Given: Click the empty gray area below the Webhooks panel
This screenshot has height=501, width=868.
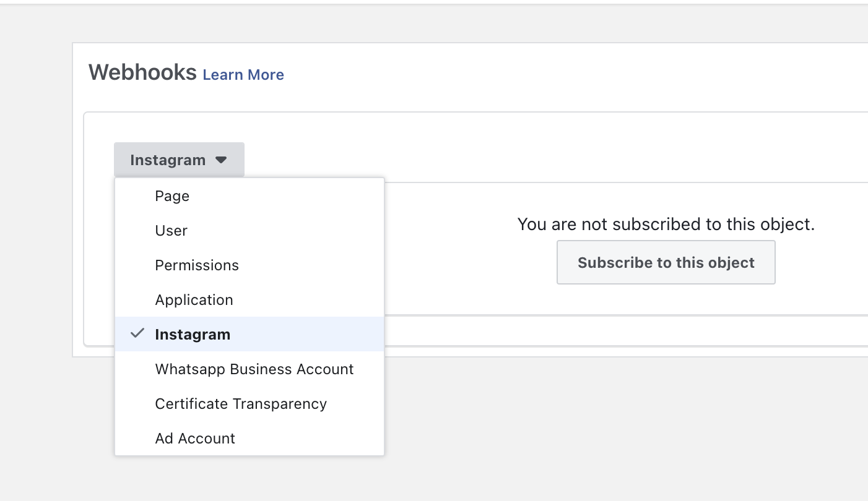Looking at the screenshot, I should tap(557, 427).
